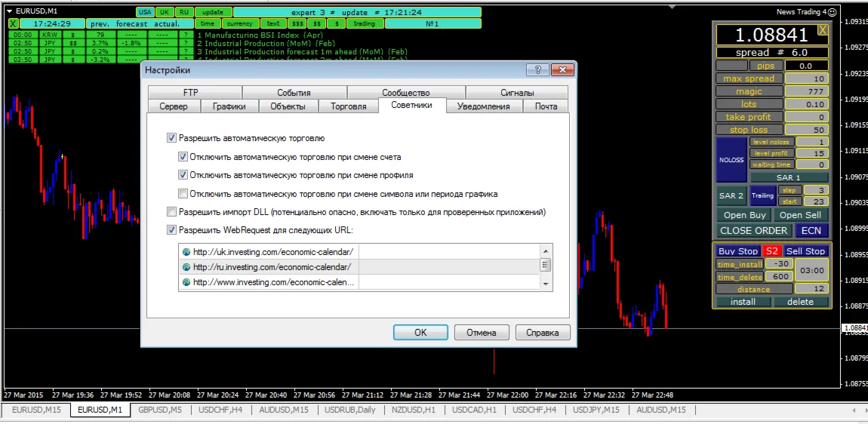This screenshot has width=868, height=424.
Task: Edit the magic value field 777
Action: (807, 91)
